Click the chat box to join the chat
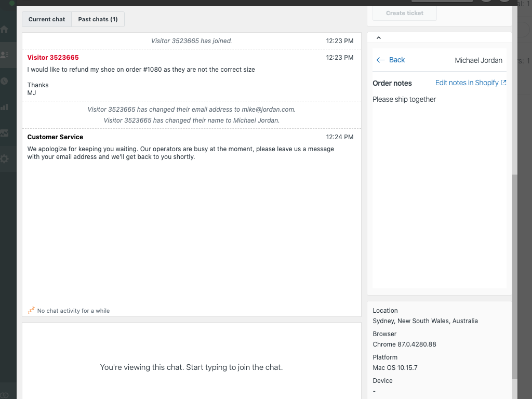The height and width of the screenshot is (399, 532). point(191,367)
